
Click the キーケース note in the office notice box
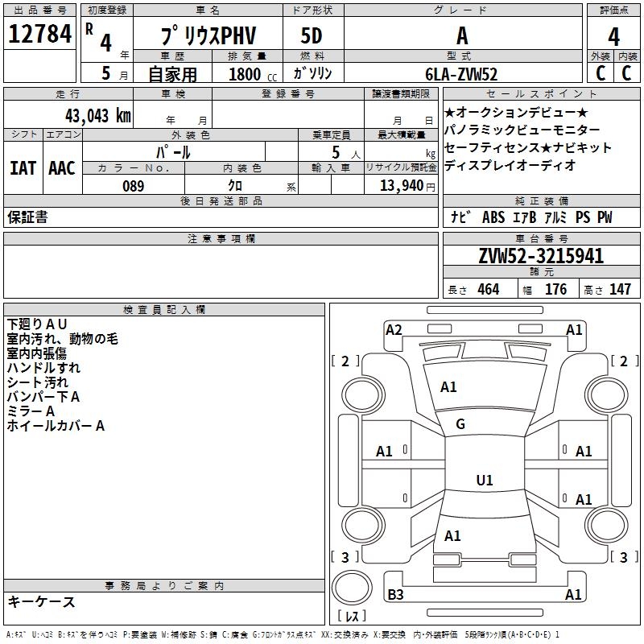[x=42, y=602]
